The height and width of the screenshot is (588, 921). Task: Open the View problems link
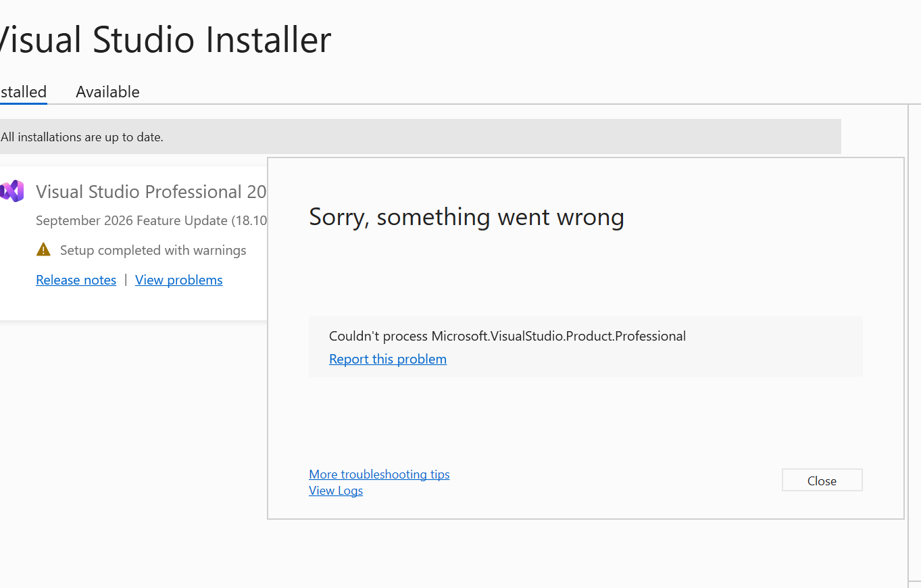tap(178, 280)
